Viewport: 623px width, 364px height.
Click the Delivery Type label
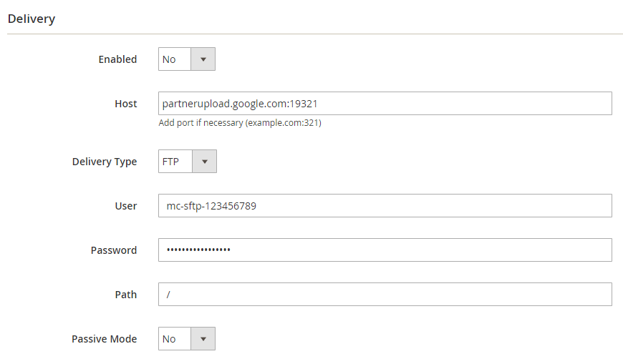(x=105, y=162)
